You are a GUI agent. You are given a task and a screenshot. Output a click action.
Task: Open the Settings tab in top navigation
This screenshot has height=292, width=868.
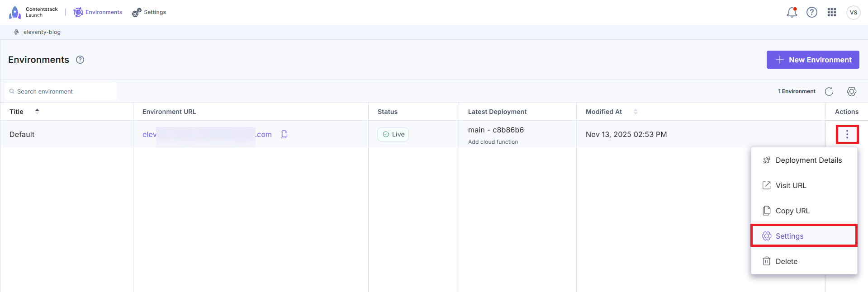pyautogui.click(x=149, y=12)
